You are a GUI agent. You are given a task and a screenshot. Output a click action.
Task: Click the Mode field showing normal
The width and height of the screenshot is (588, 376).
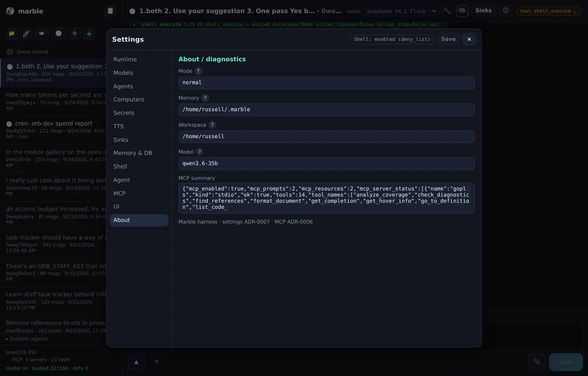326,83
